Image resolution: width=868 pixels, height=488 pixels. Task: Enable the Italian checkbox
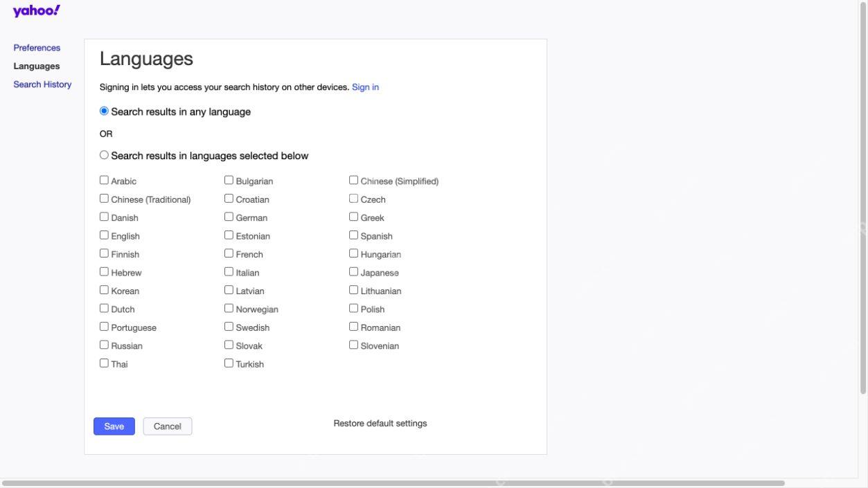point(229,272)
